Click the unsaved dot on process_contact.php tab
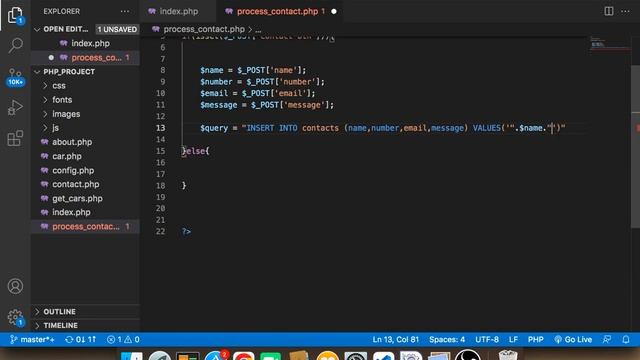The image size is (640, 360). coord(334,11)
